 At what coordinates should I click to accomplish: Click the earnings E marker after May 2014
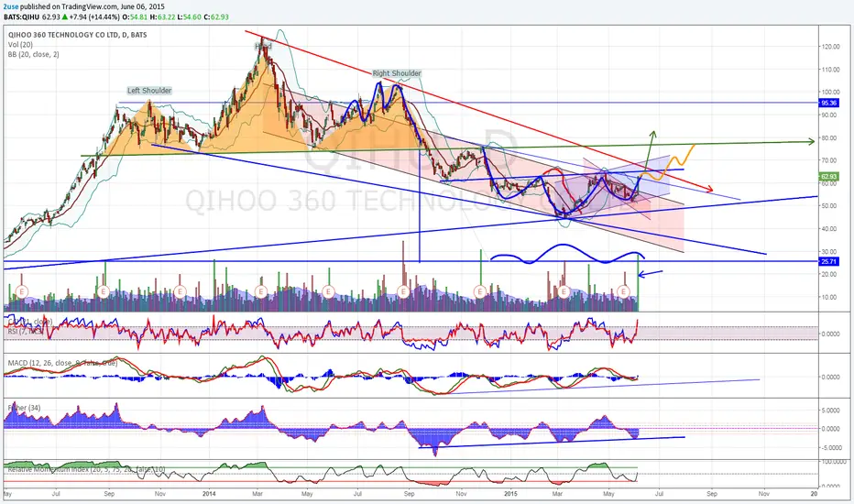coord(327,291)
